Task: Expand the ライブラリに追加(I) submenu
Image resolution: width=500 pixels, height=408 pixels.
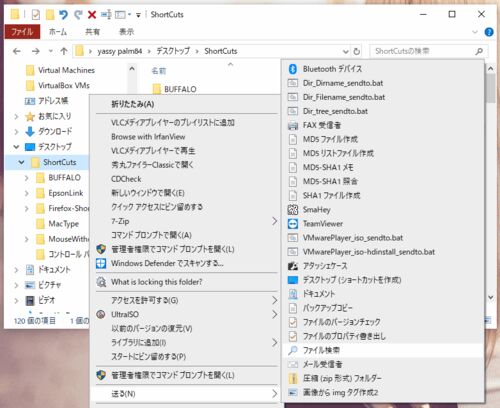Action: coord(274,342)
